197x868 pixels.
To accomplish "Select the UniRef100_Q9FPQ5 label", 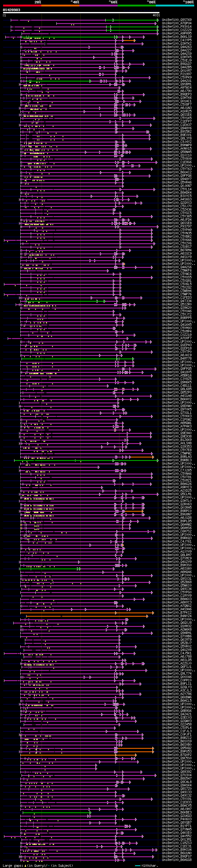I will coord(177,369).
